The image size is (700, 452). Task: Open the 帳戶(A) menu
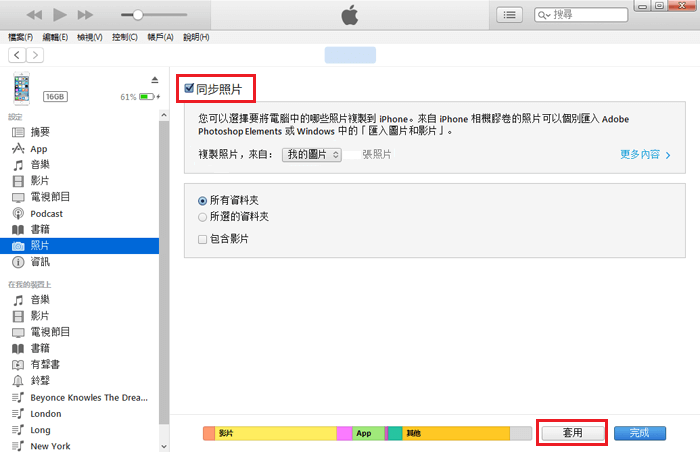pyautogui.click(x=160, y=37)
